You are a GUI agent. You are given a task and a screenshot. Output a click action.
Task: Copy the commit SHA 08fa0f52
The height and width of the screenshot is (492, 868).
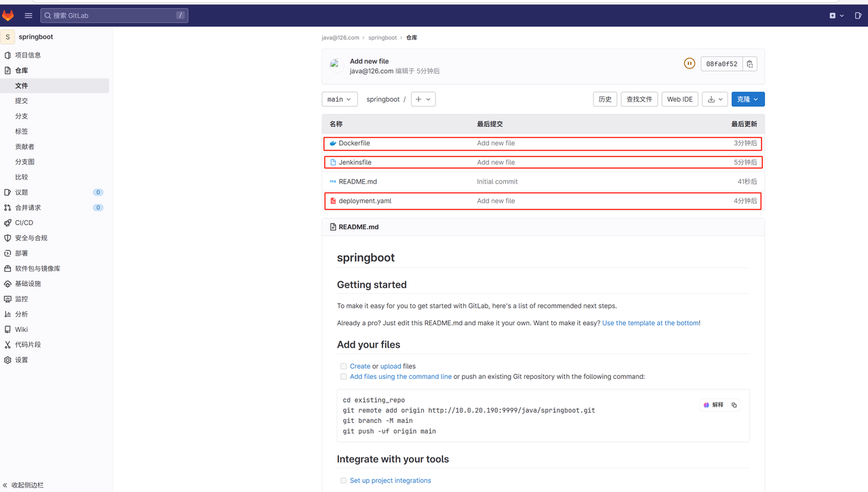749,64
